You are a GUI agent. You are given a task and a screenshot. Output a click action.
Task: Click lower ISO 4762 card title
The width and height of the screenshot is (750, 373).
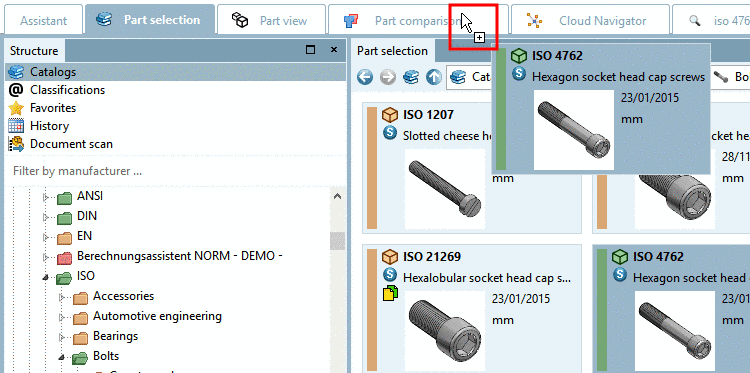coord(658,257)
